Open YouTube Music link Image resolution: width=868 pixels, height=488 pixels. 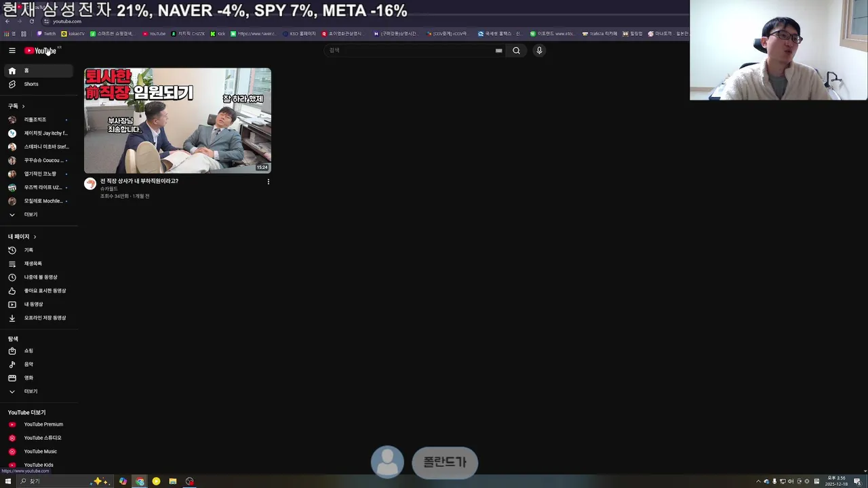click(39, 451)
